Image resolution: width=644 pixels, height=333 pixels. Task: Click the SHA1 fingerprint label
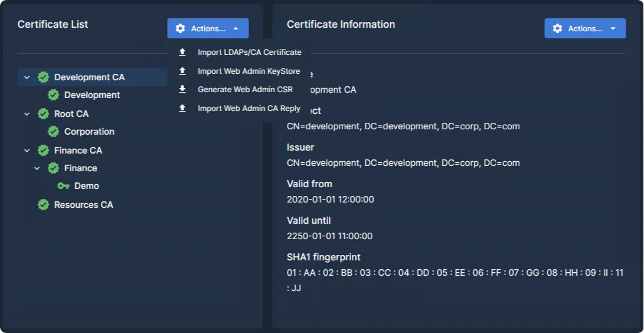(323, 257)
